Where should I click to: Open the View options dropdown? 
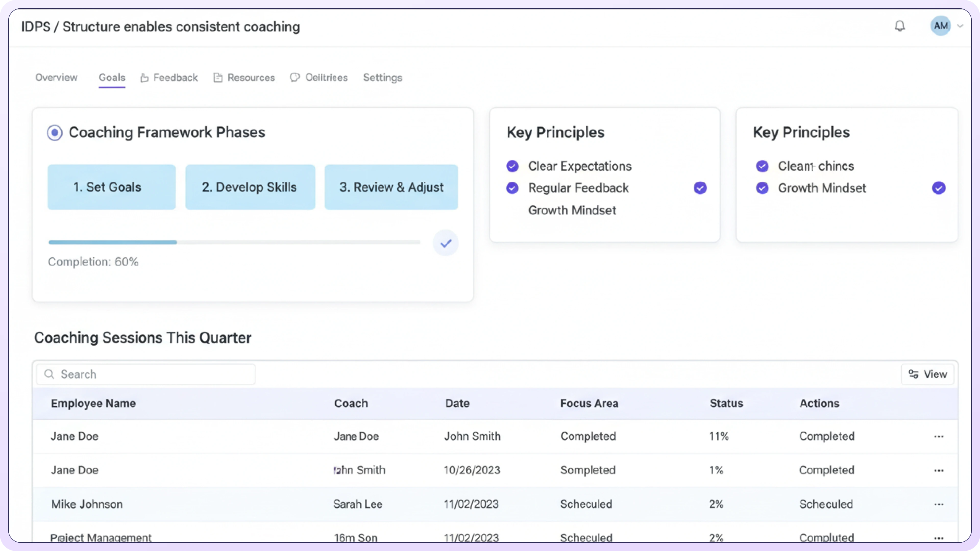click(x=927, y=374)
